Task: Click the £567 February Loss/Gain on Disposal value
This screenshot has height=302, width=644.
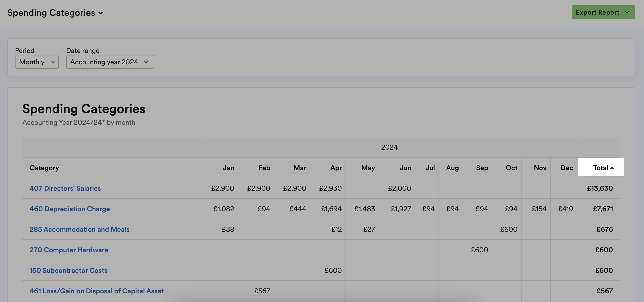Action: point(262,291)
